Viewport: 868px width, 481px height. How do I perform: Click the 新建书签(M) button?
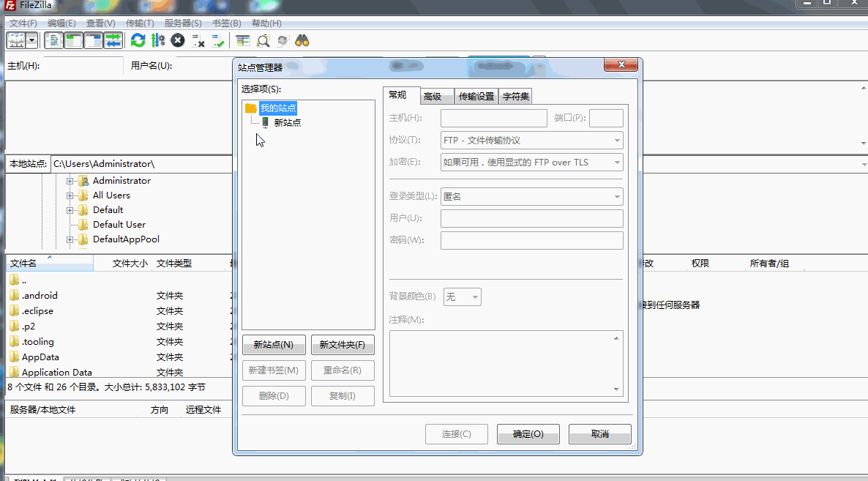tap(274, 370)
